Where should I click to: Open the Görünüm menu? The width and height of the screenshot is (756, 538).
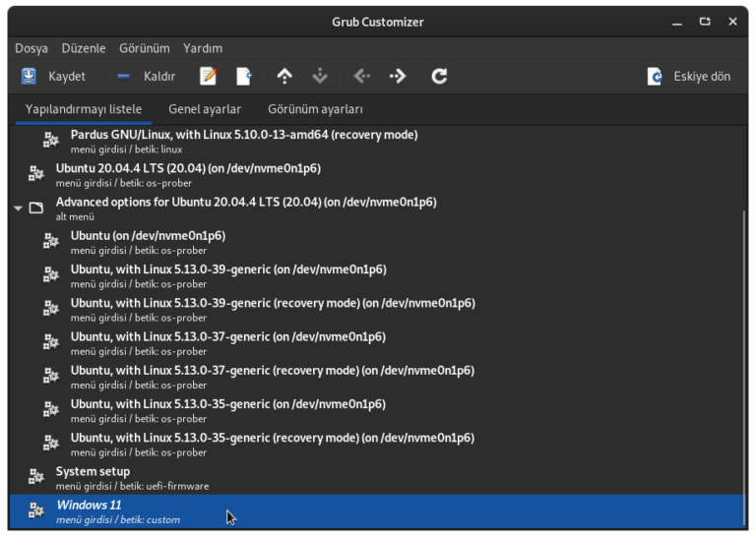(x=144, y=48)
